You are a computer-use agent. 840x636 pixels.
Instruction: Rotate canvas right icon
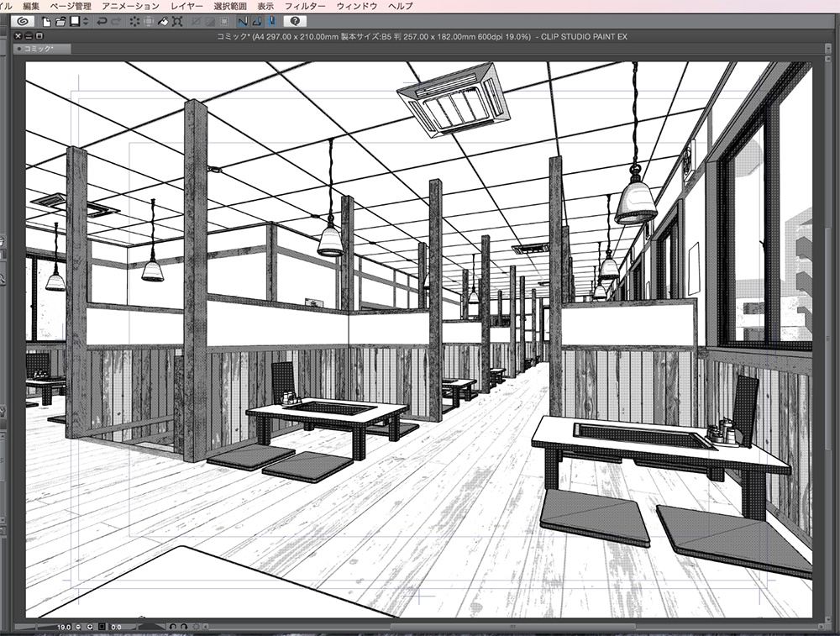coord(184,627)
